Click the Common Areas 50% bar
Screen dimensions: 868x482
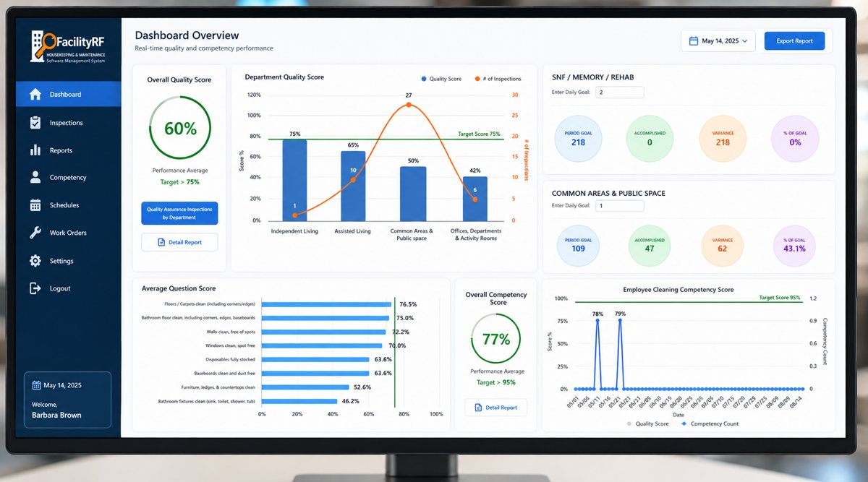[x=413, y=194]
